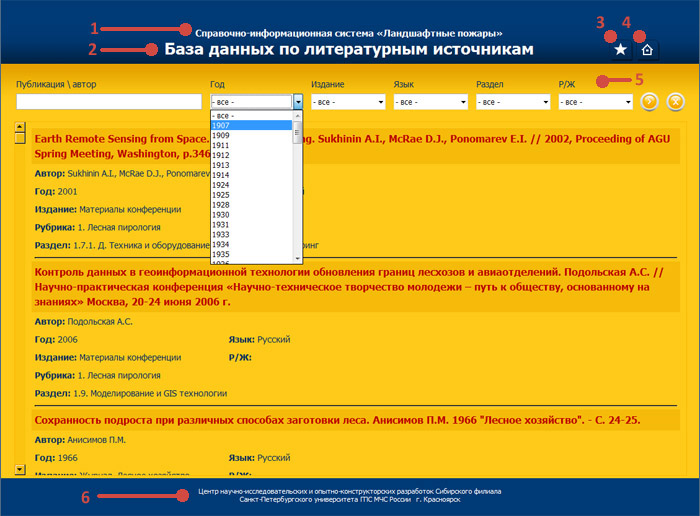This screenshot has width=700, height=516.
Task: Pick year 1930 option
Action: 251,215
